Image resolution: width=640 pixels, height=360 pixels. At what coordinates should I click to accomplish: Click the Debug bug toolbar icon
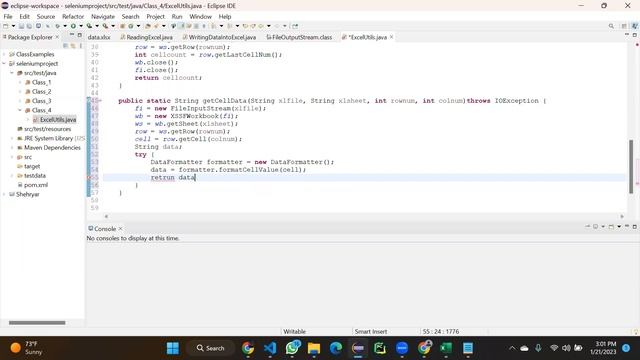coord(57,26)
